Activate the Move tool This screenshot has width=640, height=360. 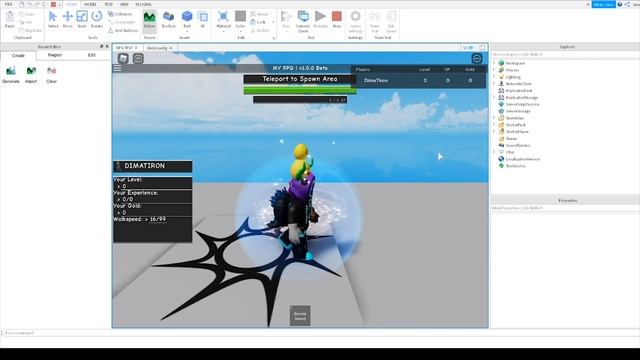tap(67, 19)
